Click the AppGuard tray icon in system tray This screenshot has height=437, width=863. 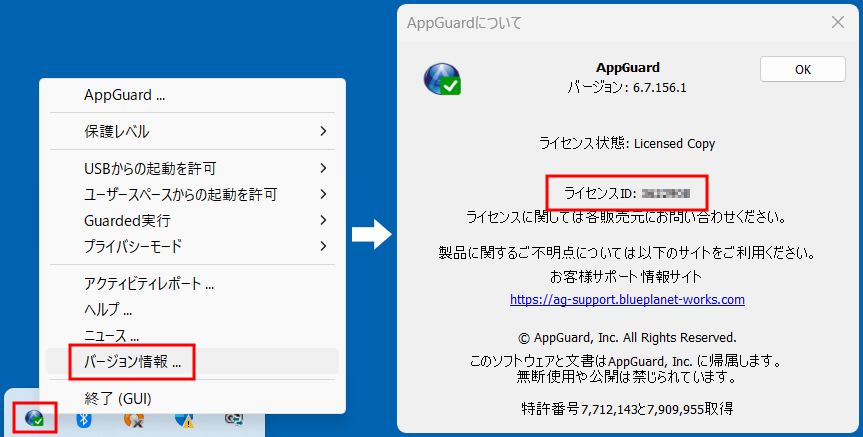[34, 418]
